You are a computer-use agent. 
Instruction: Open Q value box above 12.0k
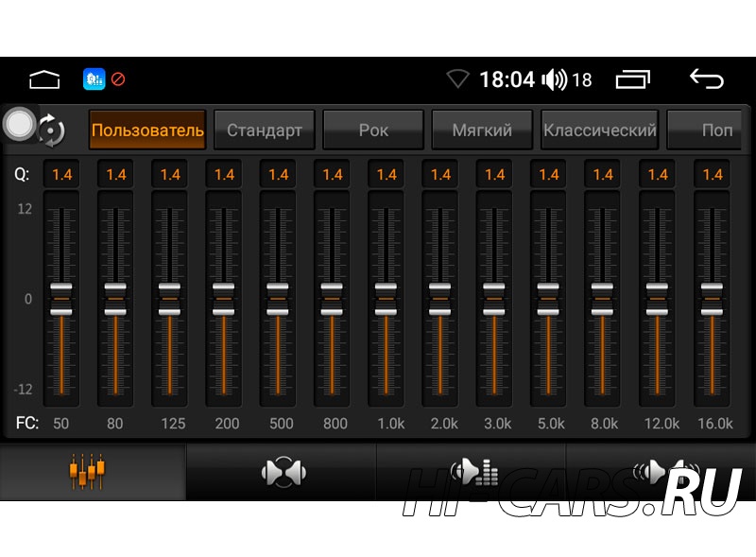[657, 174]
